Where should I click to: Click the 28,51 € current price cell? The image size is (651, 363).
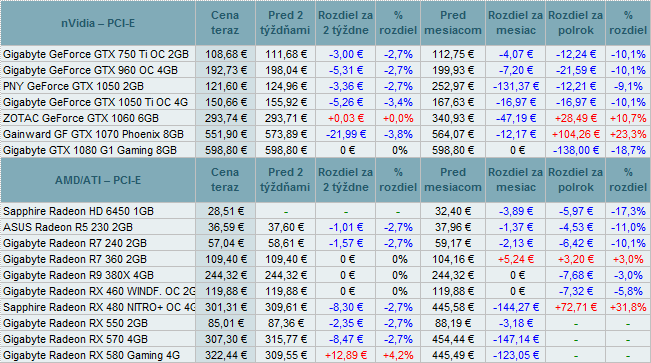coord(225,211)
